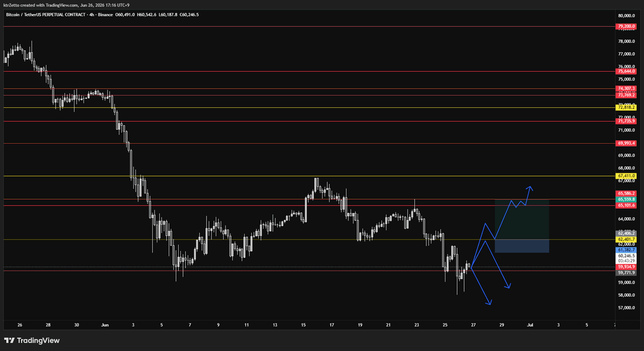This screenshot has height=351, width=644.
Task: Click date 23 on time axis
Action: click(x=417, y=325)
